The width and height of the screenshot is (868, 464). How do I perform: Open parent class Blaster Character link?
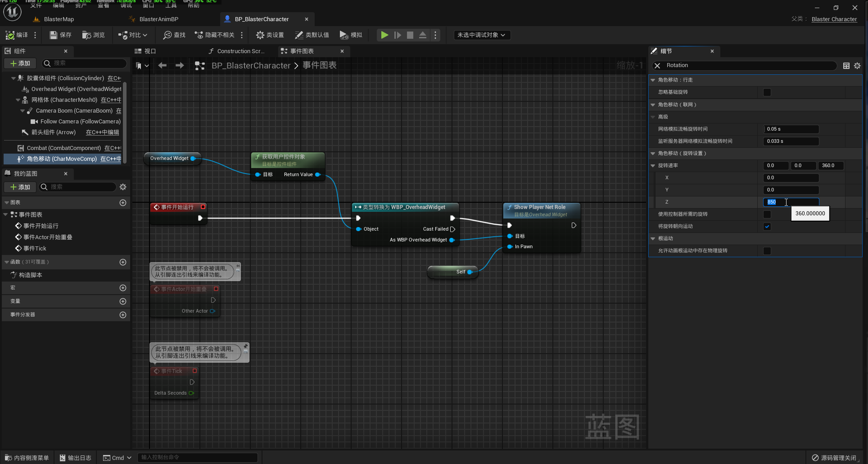pos(834,19)
